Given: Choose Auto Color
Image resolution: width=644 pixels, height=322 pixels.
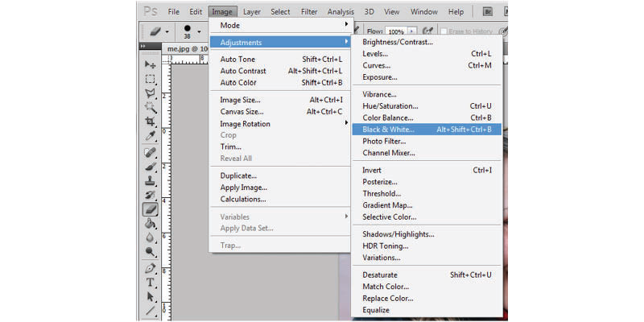Looking at the screenshot, I should pos(279,83).
